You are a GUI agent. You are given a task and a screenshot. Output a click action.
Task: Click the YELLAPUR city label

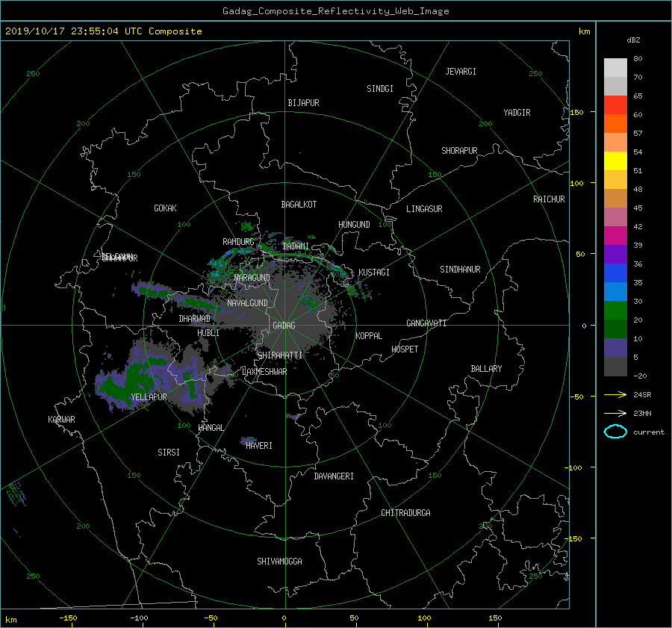(x=149, y=397)
